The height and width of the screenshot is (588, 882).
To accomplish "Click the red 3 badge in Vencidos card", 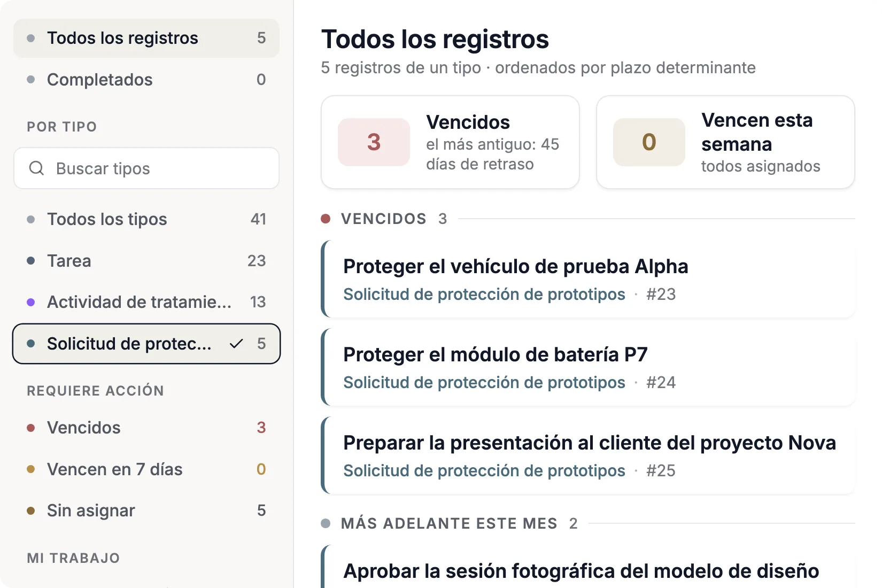I will pyautogui.click(x=374, y=142).
